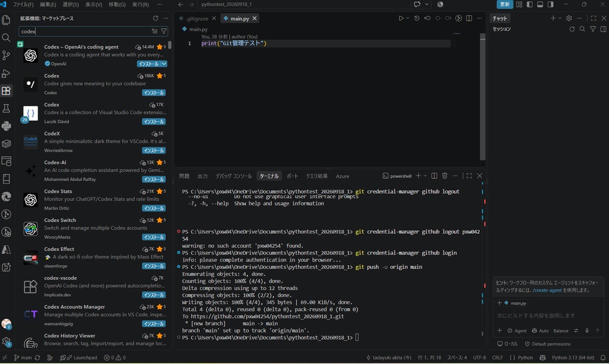The image size is (609, 364).
Task: Open the Agent mode picker in chat
Action: (517, 331)
